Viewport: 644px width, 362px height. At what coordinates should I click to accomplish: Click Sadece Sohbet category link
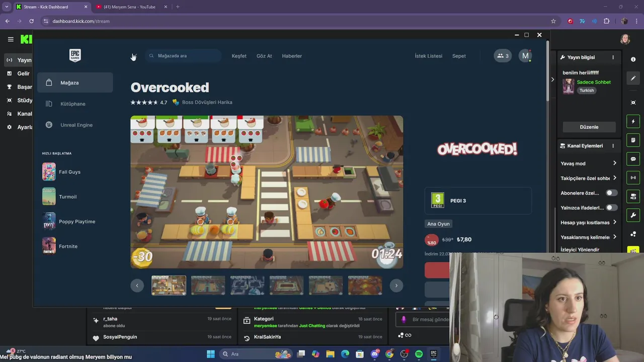[594, 82]
